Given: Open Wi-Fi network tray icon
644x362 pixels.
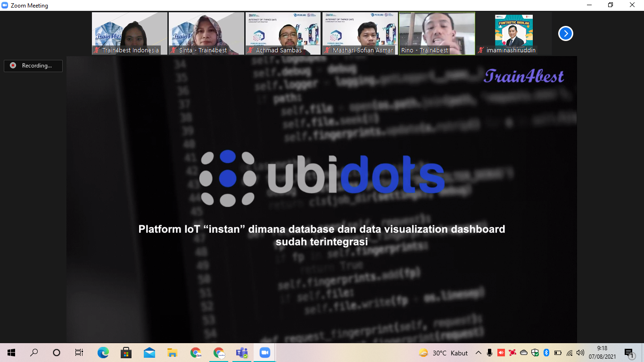Looking at the screenshot, I should [570, 353].
